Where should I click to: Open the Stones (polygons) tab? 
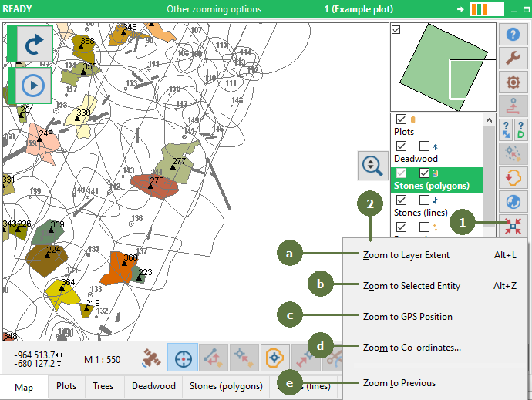(226, 386)
